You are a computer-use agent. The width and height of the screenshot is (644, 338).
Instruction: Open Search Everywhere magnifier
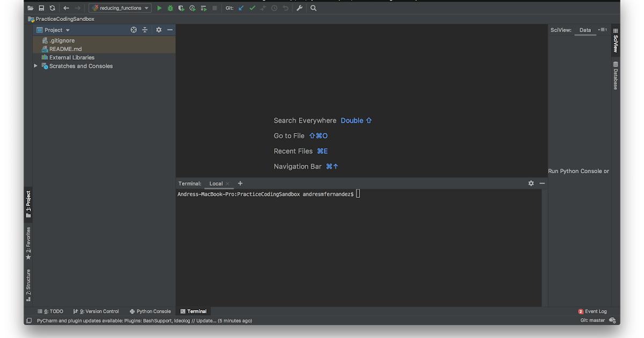[313, 8]
